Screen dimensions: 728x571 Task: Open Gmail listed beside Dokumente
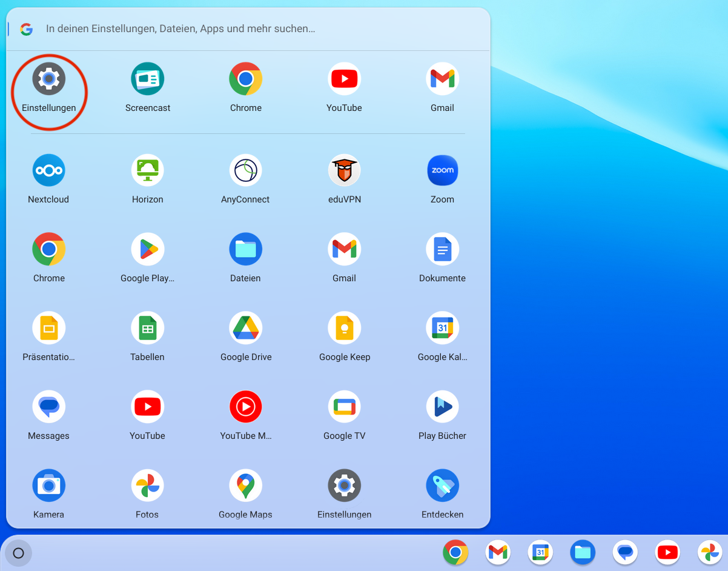point(344,249)
